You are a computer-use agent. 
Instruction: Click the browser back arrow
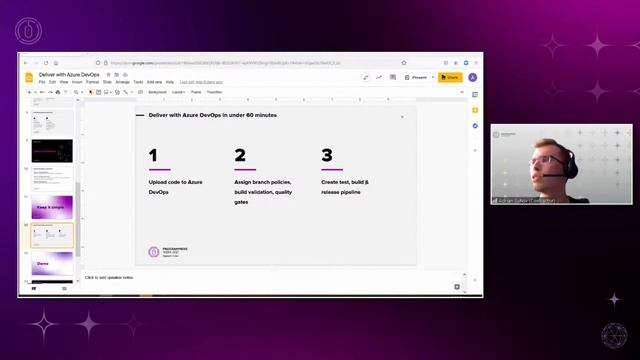coord(26,63)
